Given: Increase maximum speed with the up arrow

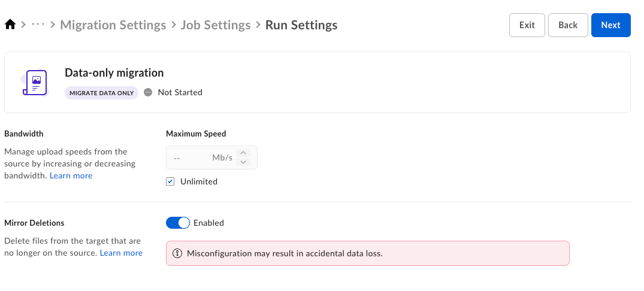Looking at the screenshot, I should coord(243,153).
